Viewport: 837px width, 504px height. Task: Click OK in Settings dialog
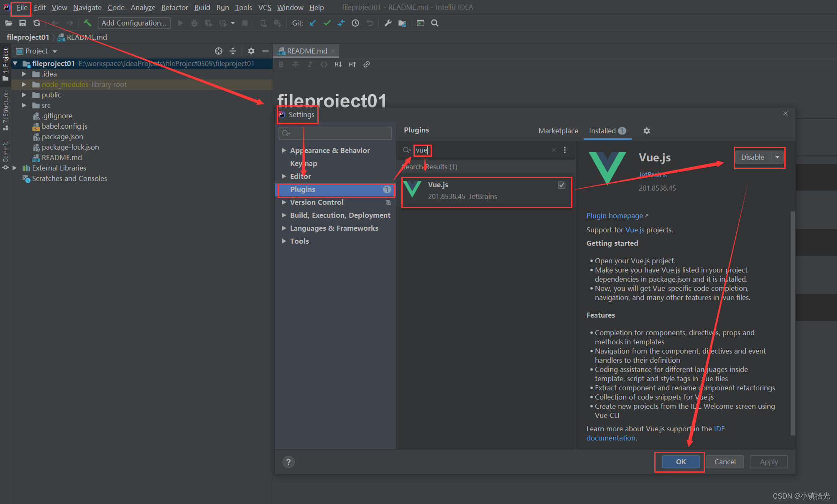681,462
